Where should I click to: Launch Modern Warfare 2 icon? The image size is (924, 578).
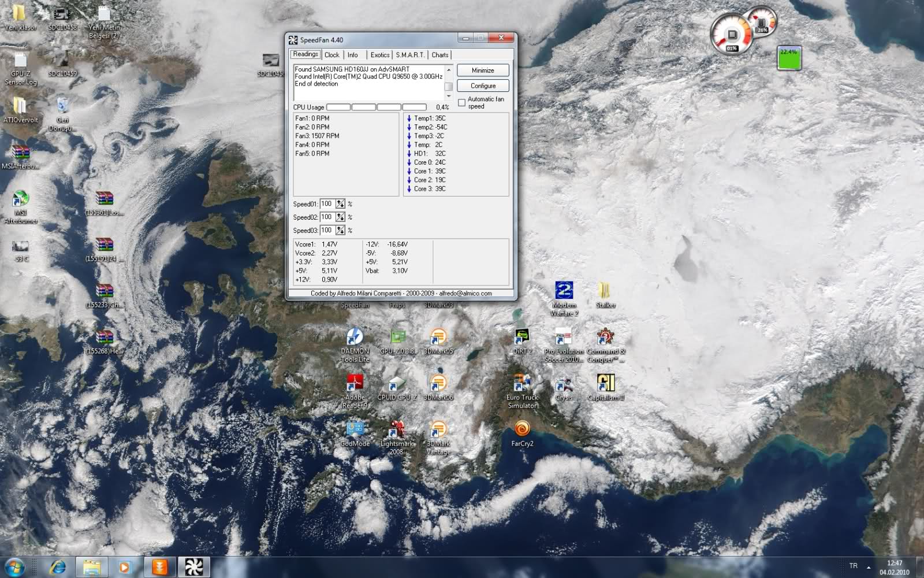tap(564, 299)
